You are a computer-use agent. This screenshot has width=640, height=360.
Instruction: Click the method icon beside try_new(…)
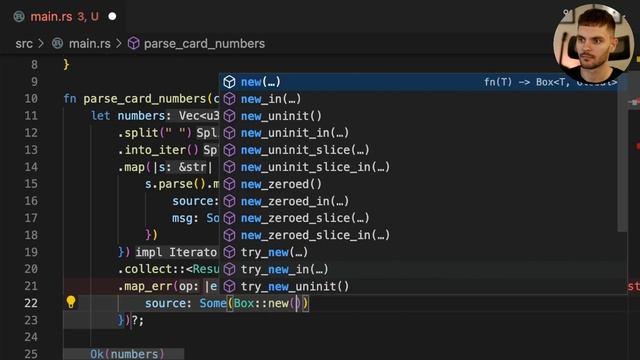click(229, 252)
